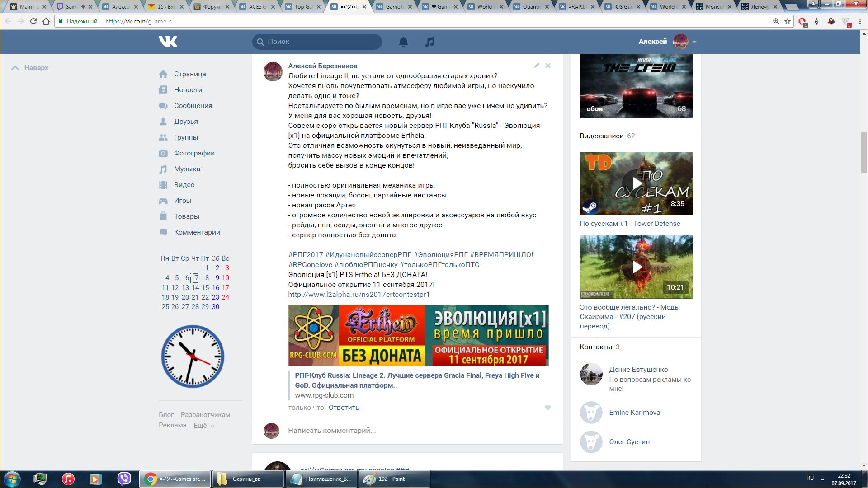Switch to the ACES.G browser tab

[257, 7]
